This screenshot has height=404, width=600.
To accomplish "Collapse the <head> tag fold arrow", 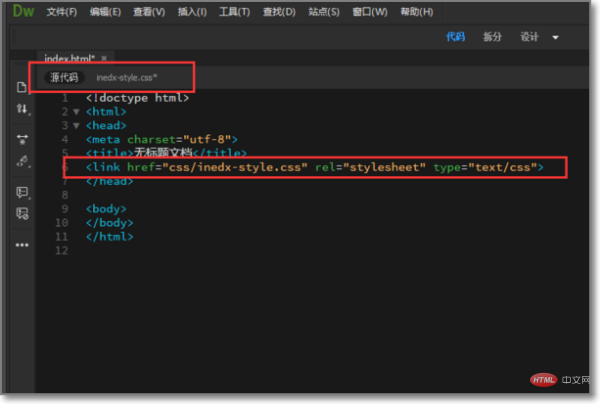I will [76, 126].
